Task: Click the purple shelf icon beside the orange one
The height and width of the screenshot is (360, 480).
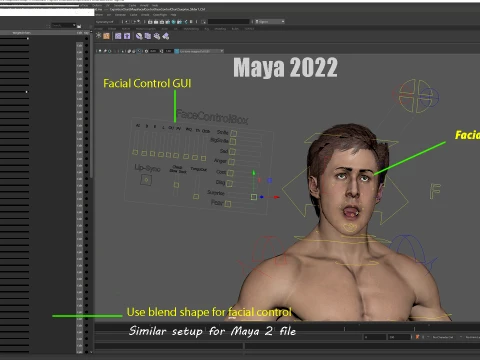Action: [118, 36]
